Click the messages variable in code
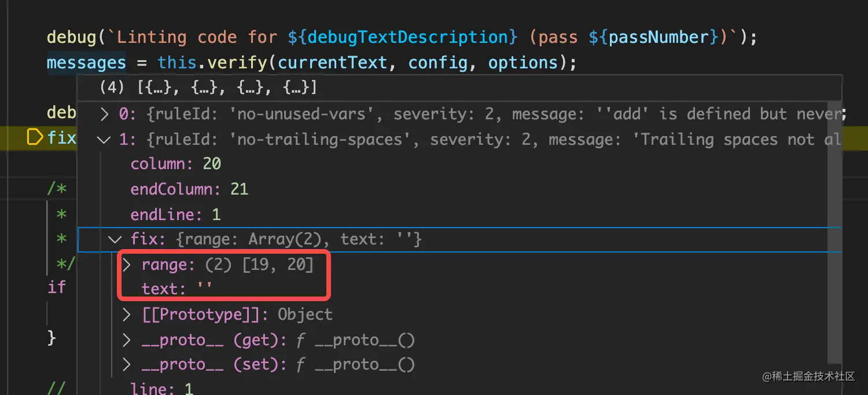The height and width of the screenshot is (395, 868). click(86, 63)
